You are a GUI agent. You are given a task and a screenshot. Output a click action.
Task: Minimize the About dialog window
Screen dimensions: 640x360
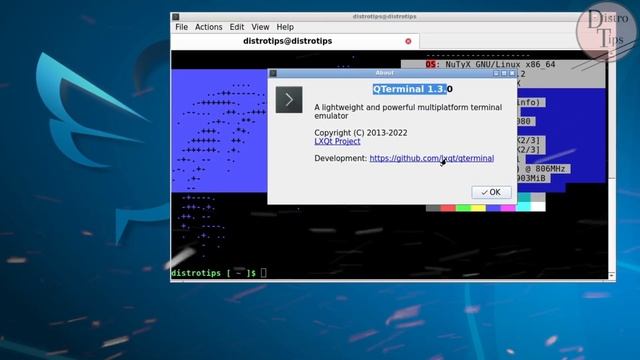coord(496,73)
